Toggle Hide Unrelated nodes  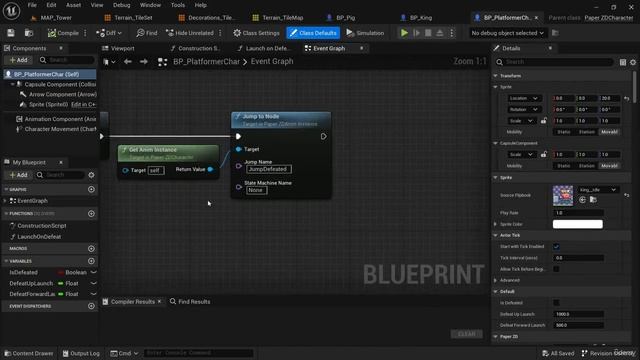(190, 33)
